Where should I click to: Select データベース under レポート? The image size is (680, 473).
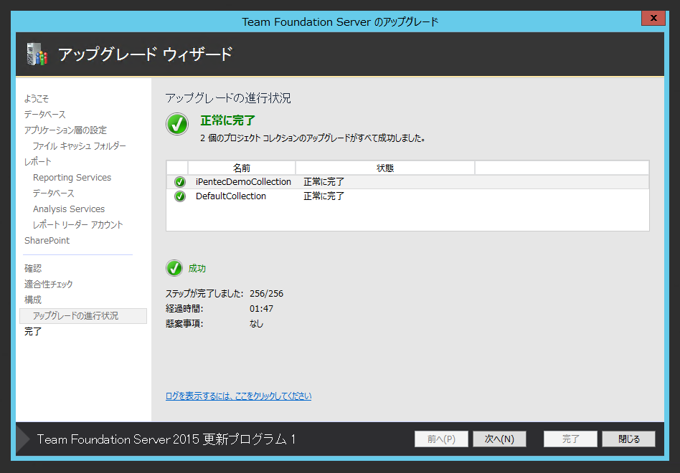pos(53,193)
